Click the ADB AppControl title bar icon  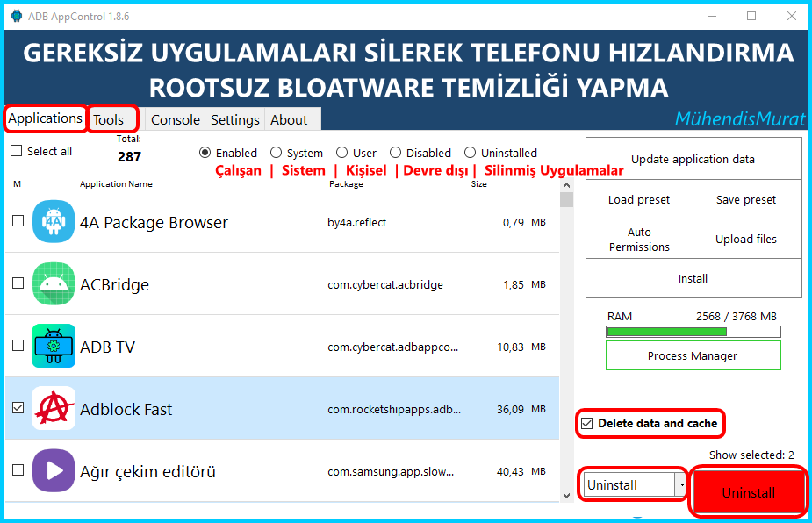[x=13, y=16]
